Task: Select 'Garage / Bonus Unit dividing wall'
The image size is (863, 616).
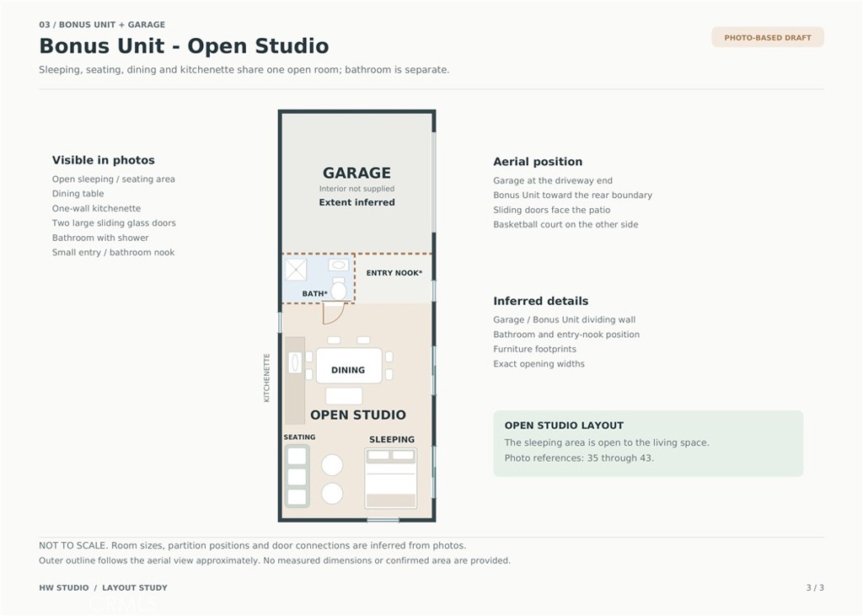Action: 564,320
